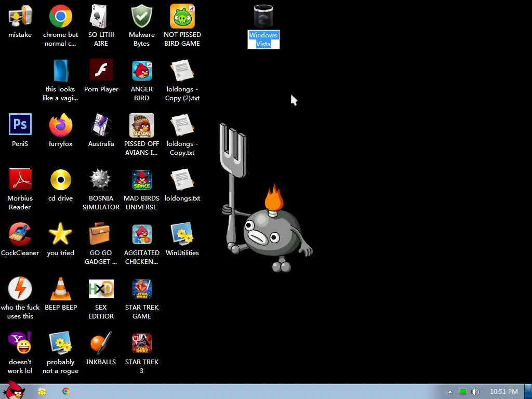Select the 'loldongs - Copy.txt' file
The height and width of the screenshot is (399, 532).
point(182,125)
